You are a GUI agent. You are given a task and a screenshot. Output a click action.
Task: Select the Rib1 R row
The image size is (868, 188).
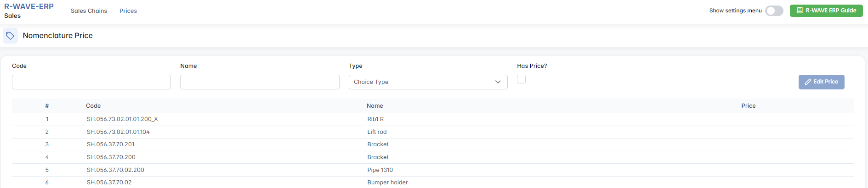pyautogui.click(x=375, y=119)
